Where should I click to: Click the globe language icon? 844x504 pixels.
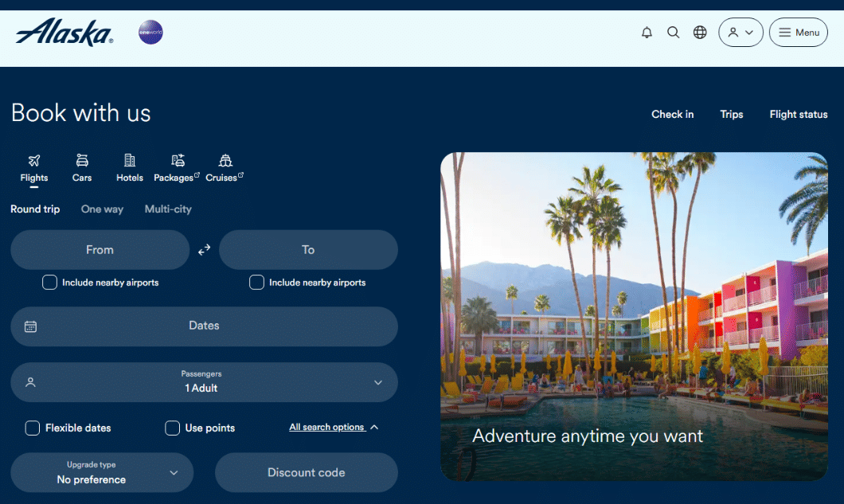pyautogui.click(x=700, y=33)
